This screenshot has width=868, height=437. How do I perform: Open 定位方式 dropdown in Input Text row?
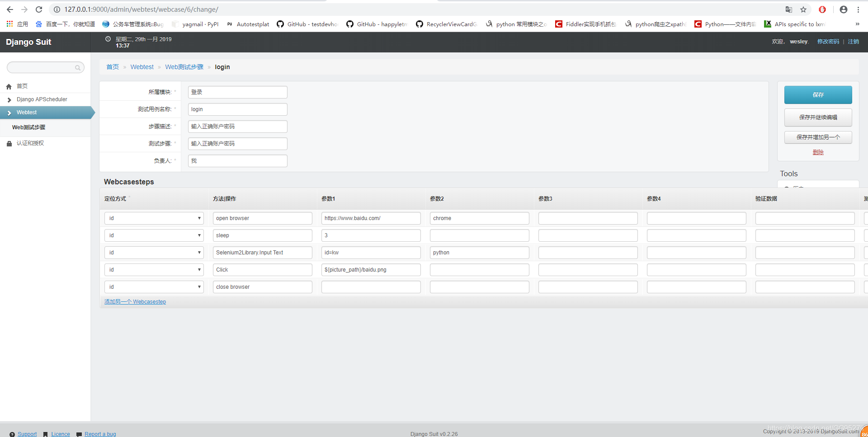pos(154,253)
